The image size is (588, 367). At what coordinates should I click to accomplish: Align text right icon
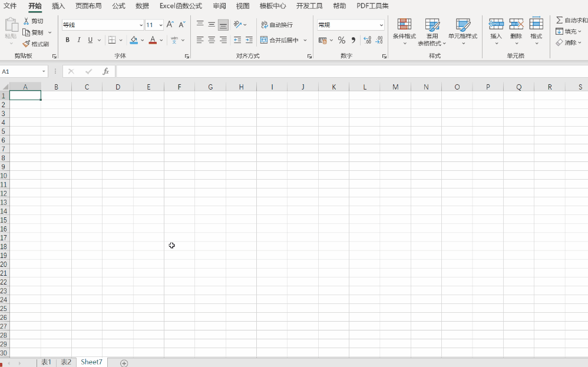[223, 39]
